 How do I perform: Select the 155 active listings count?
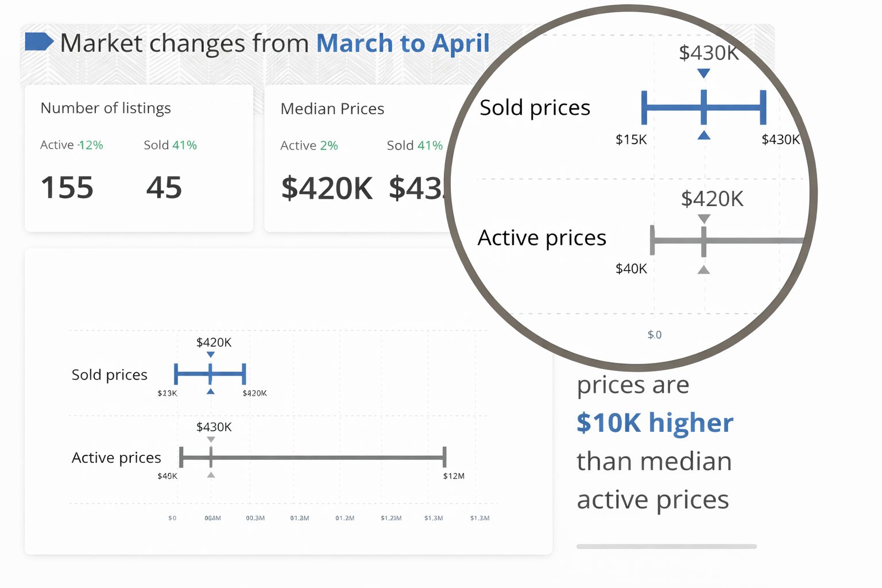pyautogui.click(x=67, y=188)
